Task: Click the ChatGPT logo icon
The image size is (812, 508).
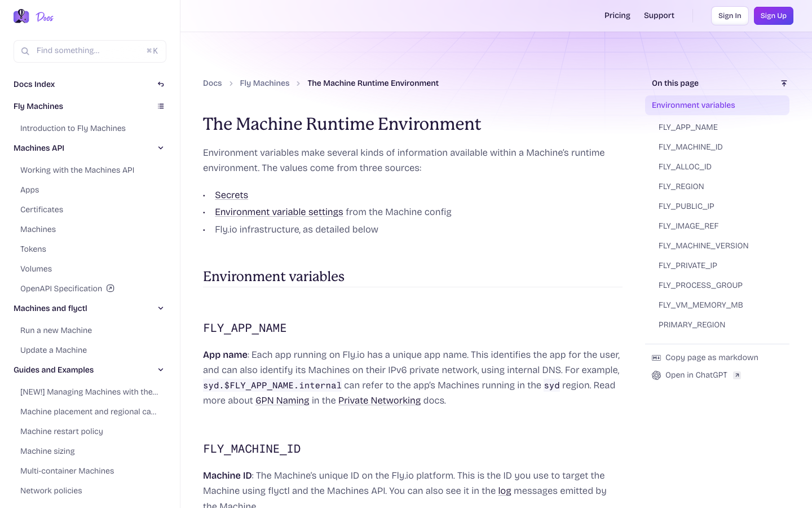Action: tap(656, 375)
